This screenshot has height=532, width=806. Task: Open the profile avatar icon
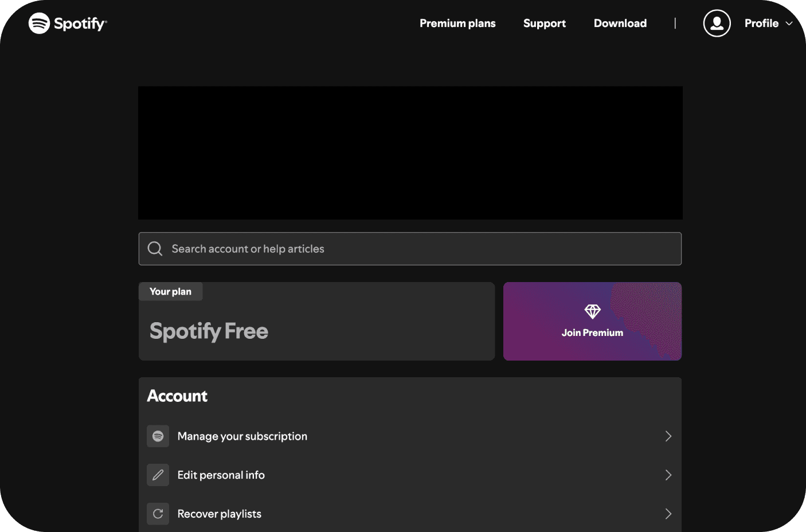pyautogui.click(x=717, y=23)
